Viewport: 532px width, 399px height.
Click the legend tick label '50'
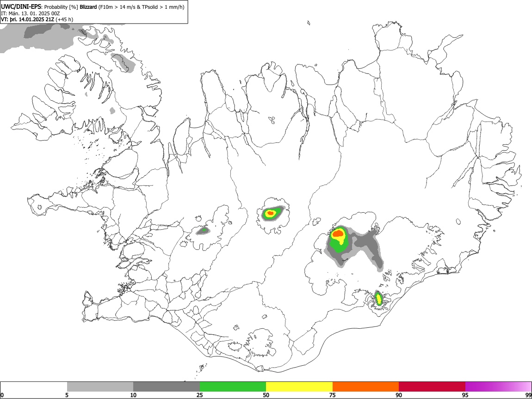click(266, 395)
